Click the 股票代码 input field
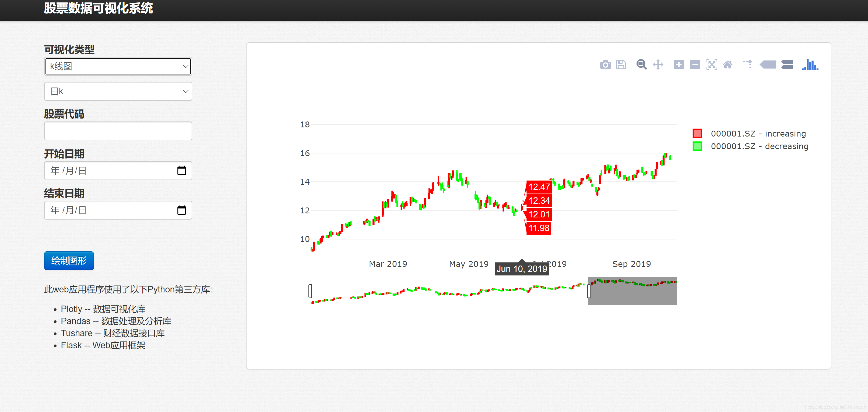The image size is (868, 412). tap(118, 131)
